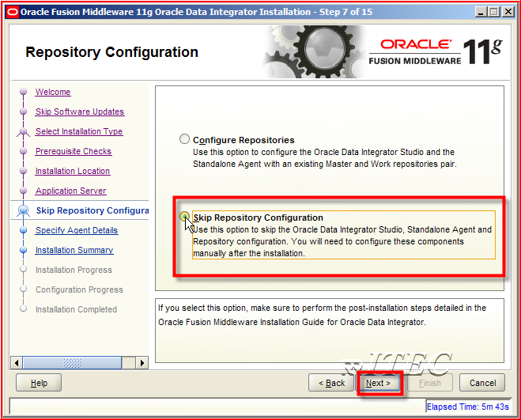The image size is (521, 420).
Task: Open the Welcome step link
Action: [x=53, y=92]
